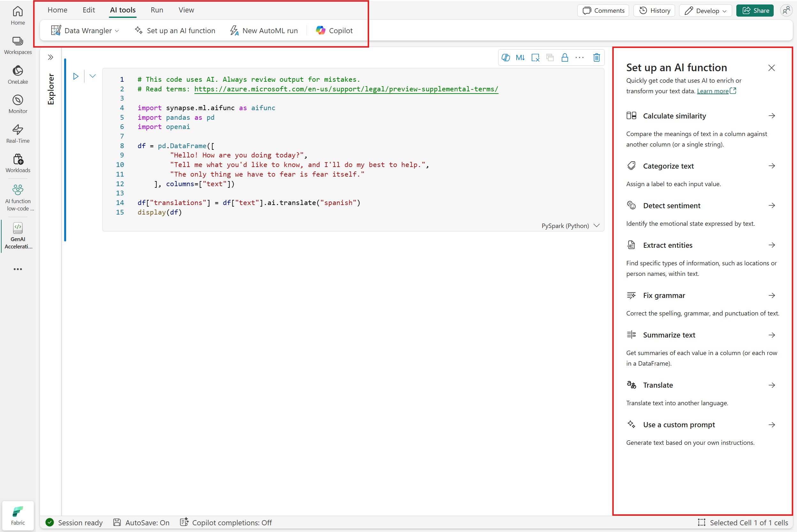The width and height of the screenshot is (797, 532).
Task: Convert cell to Markdown
Action: click(x=520, y=58)
